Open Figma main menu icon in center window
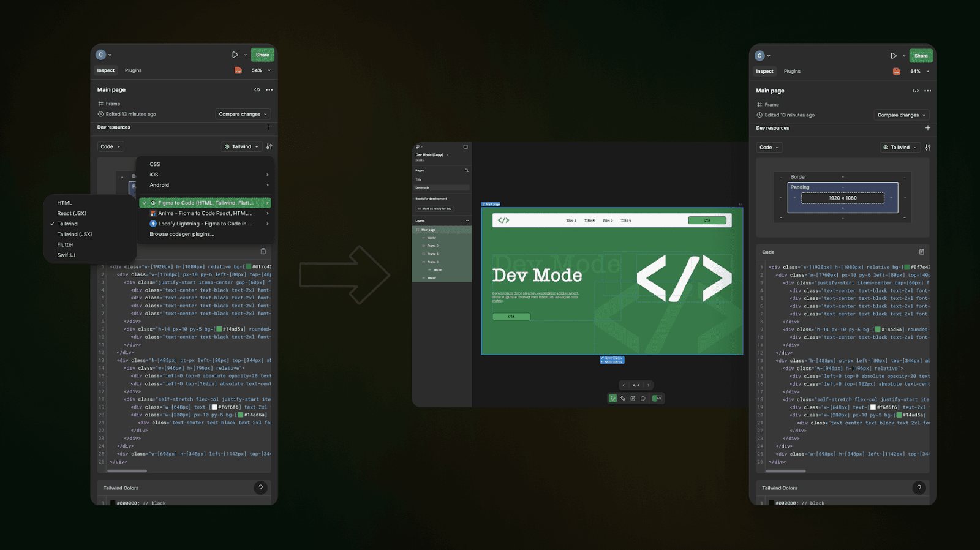 coord(418,147)
